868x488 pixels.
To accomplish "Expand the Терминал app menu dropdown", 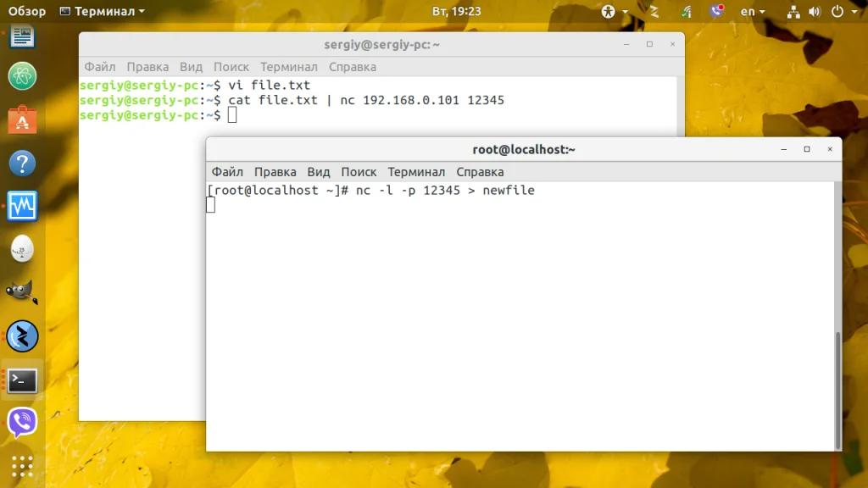I will (103, 11).
